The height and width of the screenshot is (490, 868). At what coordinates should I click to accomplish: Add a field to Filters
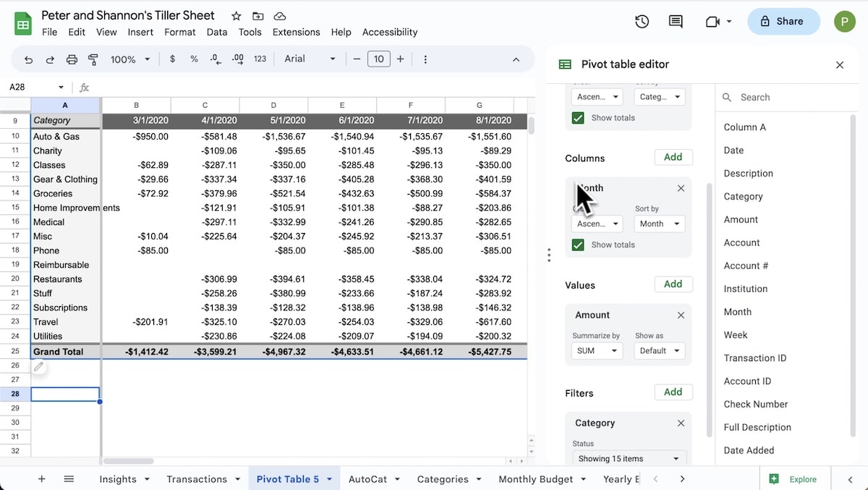[673, 392]
